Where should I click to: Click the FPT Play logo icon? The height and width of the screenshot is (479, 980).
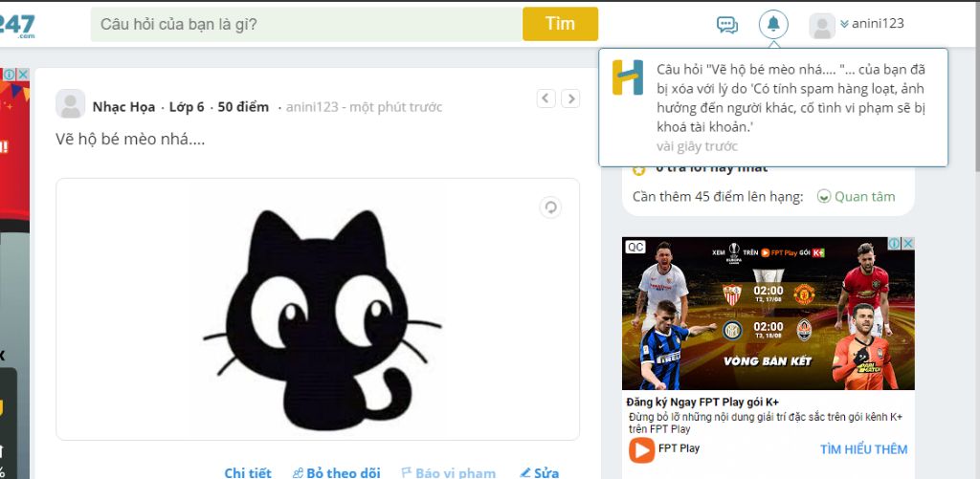641,449
